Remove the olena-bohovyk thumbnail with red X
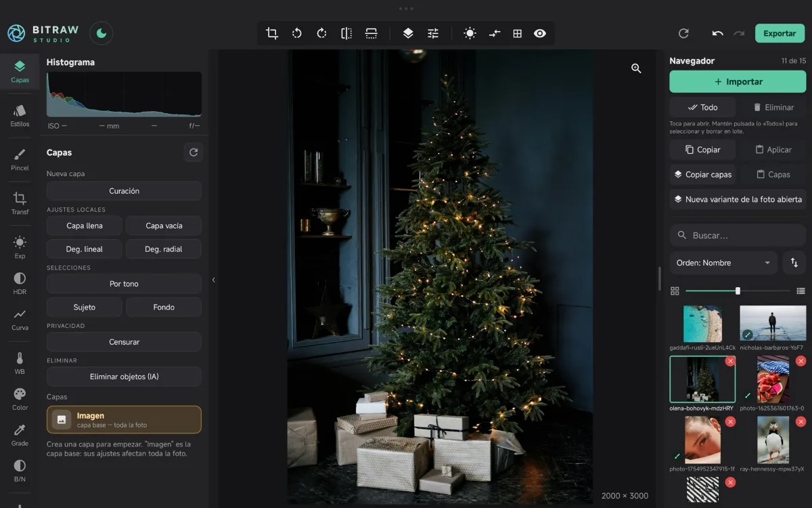 pyautogui.click(x=730, y=361)
